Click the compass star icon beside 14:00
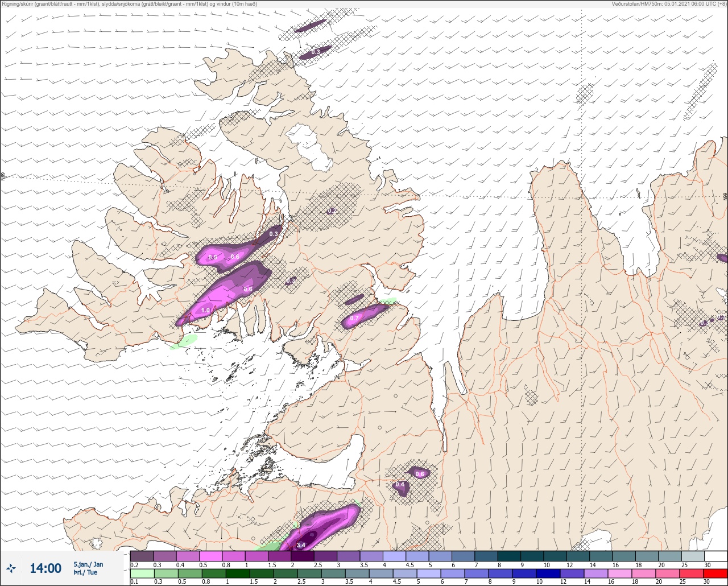728x586 pixels. click(x=11, y=568)
